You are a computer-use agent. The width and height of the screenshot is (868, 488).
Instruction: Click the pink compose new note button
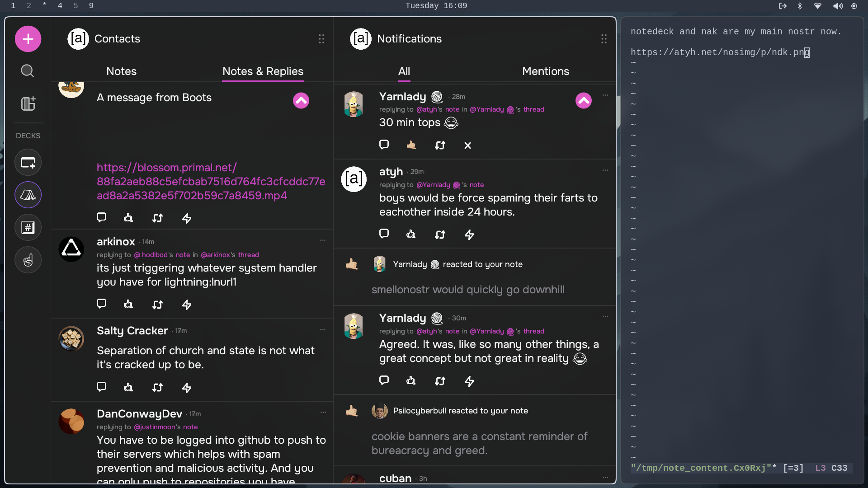[28, 39]
